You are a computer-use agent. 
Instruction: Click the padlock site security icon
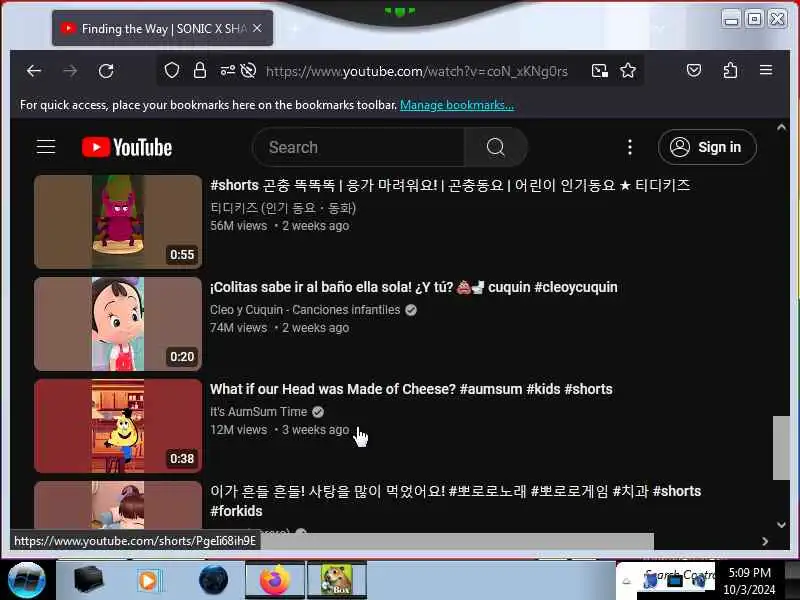pos(200,70)
